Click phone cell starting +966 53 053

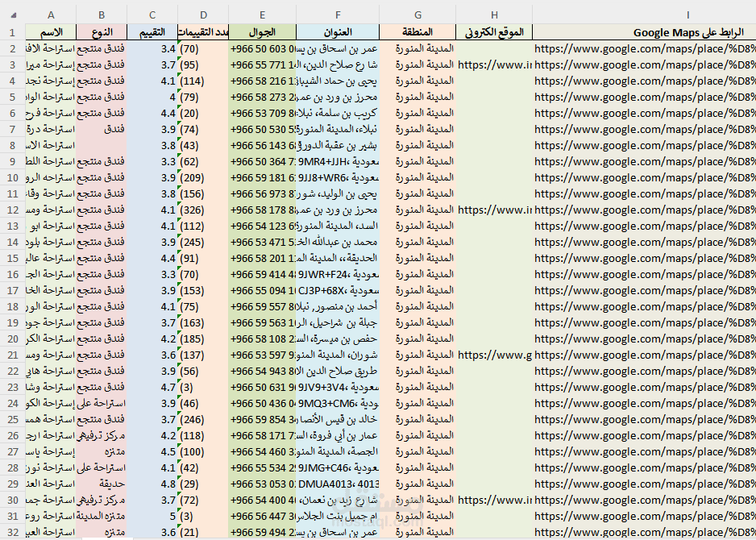click(262, 484)
